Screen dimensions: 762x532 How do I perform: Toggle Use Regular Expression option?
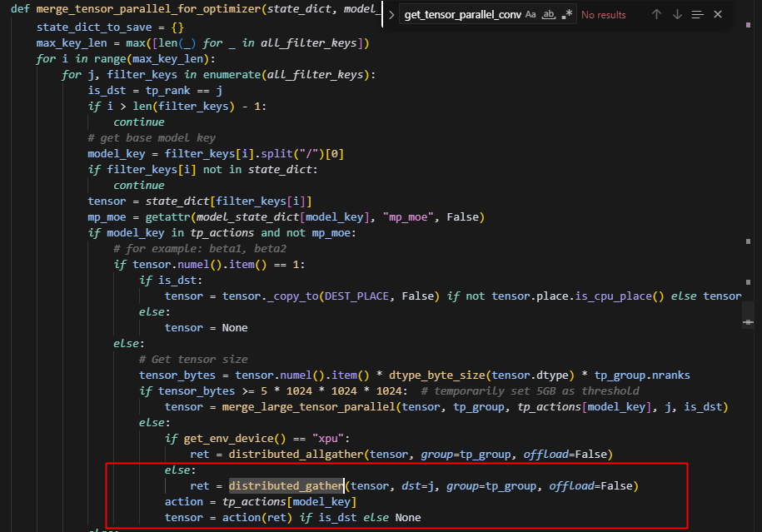tap(567, 15)
